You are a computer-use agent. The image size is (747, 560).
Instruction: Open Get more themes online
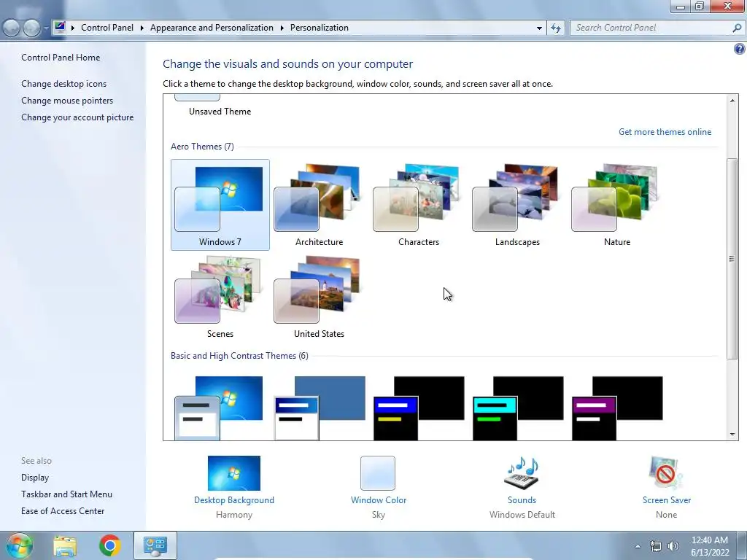[665, 132]
